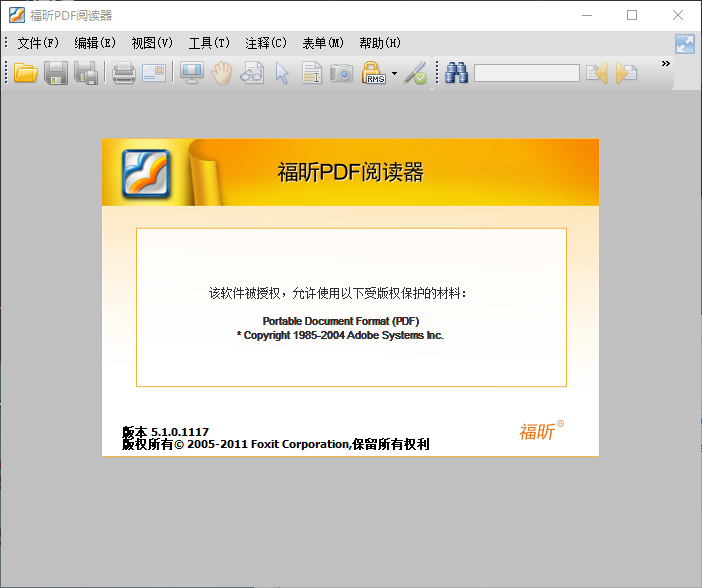Click the Foxit Corporation copyright line
The width and height of the screenshot is (702, 588).
tap(275, 444)
